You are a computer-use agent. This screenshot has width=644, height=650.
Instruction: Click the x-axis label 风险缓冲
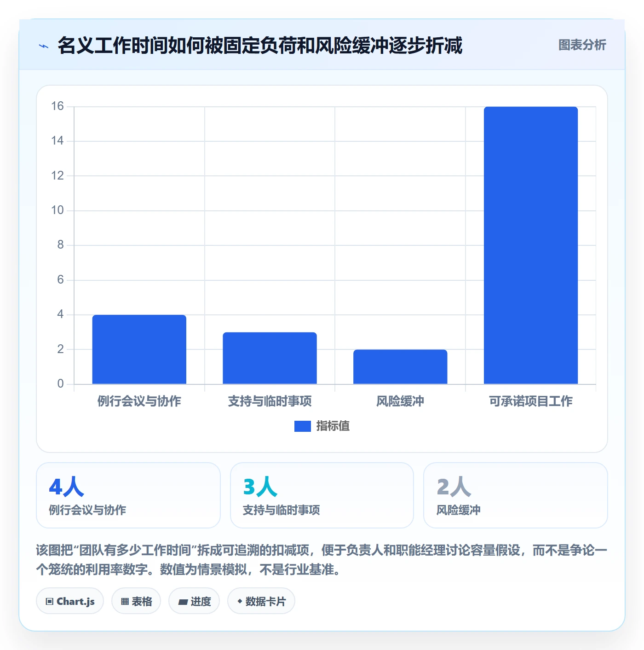400,401
